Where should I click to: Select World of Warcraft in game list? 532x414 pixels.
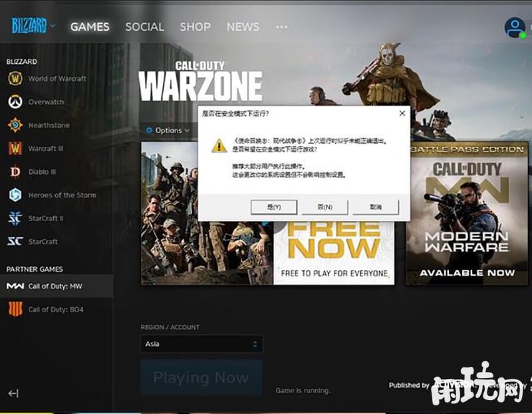pos(57,78)
